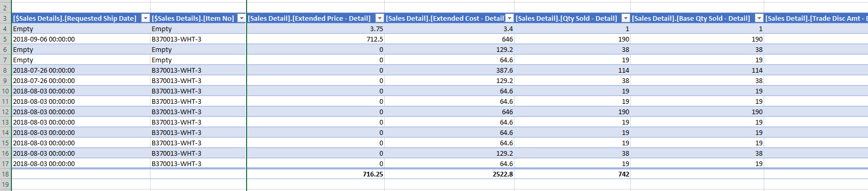Screen dimensions: 868x191
Task: Click row 12's extended cost 646
Action: click(x=450, y=112)
